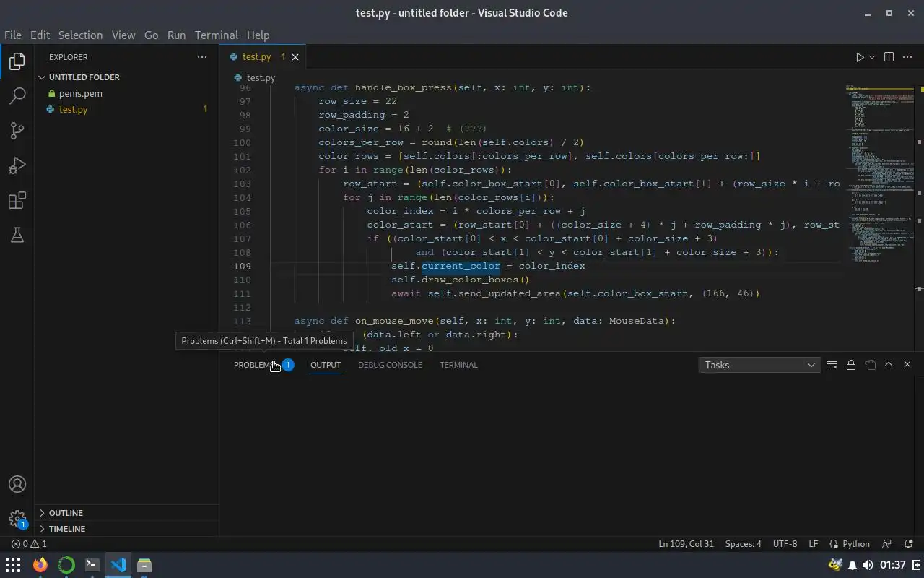Open notification bell in system tray

(x=853, y=565)
